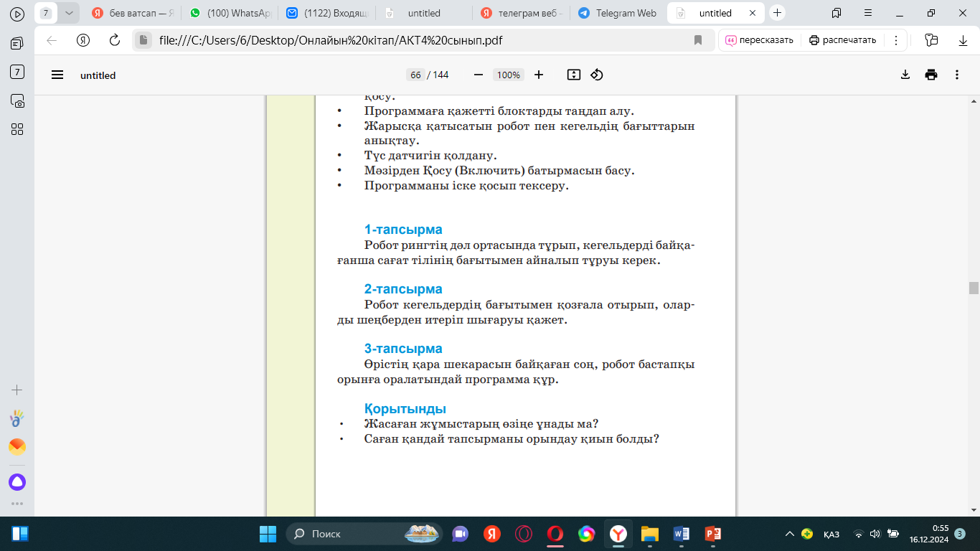Switch to the (1122) Входящие mail tab
Screen dimensions: 980x551
tap(328, 13)
